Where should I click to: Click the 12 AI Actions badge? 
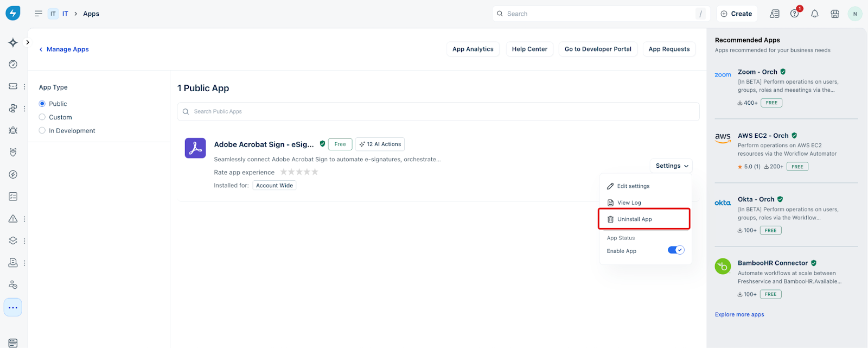(380, 144)
